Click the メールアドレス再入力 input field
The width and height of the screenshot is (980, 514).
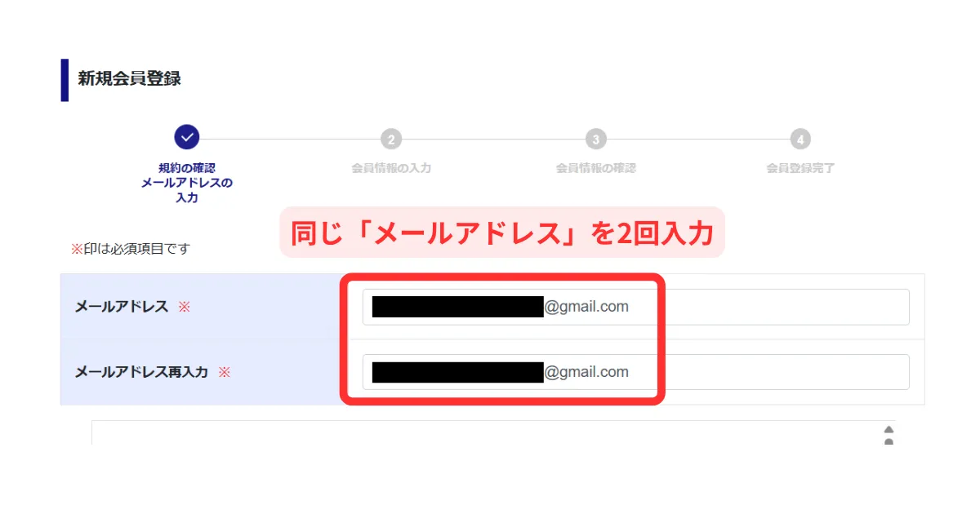(635, 372)
